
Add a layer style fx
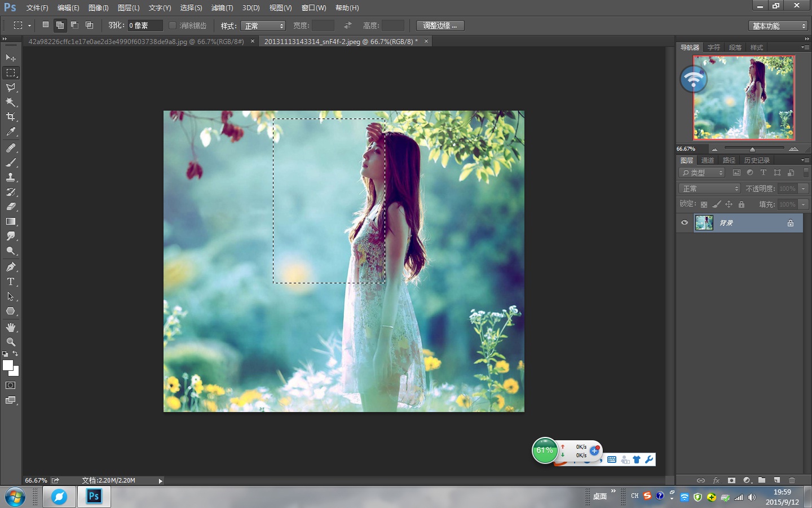716,480
